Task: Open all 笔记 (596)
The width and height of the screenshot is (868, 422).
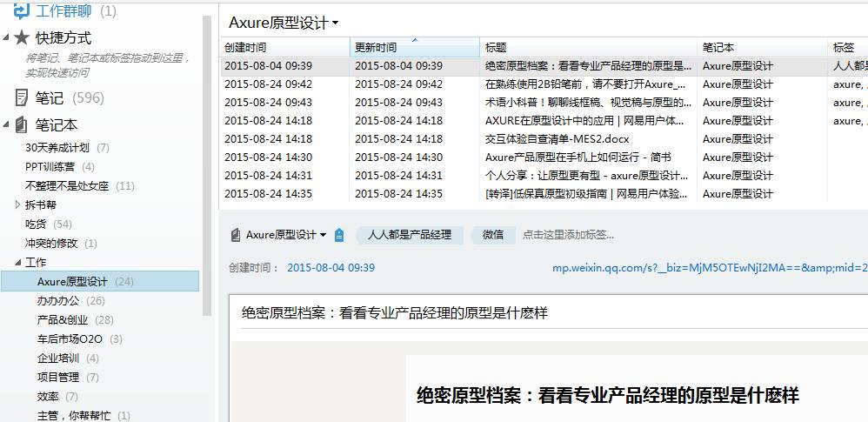Action: pos(70,98)
